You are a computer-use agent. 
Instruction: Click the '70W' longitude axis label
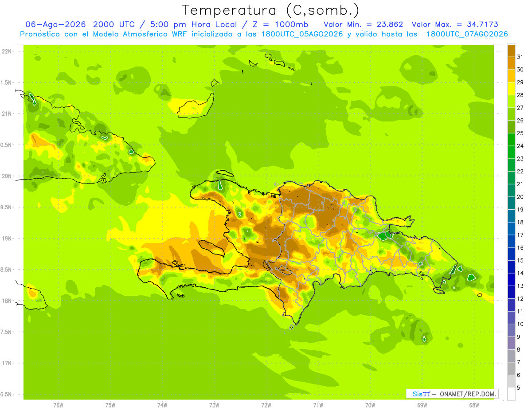coord(370,405)
